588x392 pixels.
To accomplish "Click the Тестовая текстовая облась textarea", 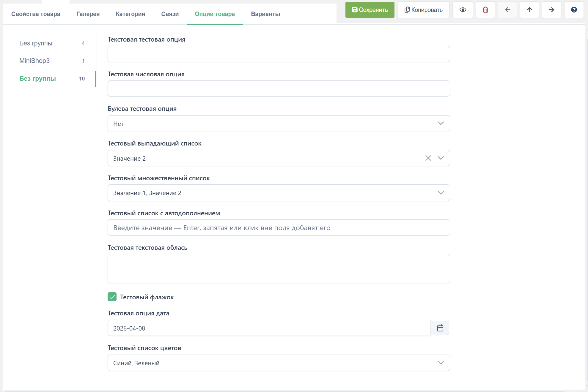I will pyautogui.click(x=279, y=268).
